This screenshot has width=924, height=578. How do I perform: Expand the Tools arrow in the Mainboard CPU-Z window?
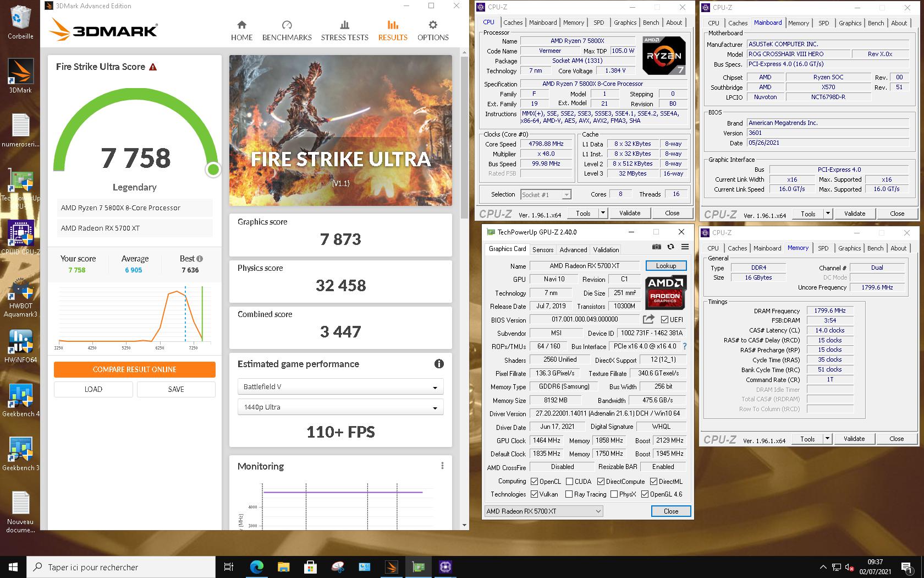[x=827, y=214]
